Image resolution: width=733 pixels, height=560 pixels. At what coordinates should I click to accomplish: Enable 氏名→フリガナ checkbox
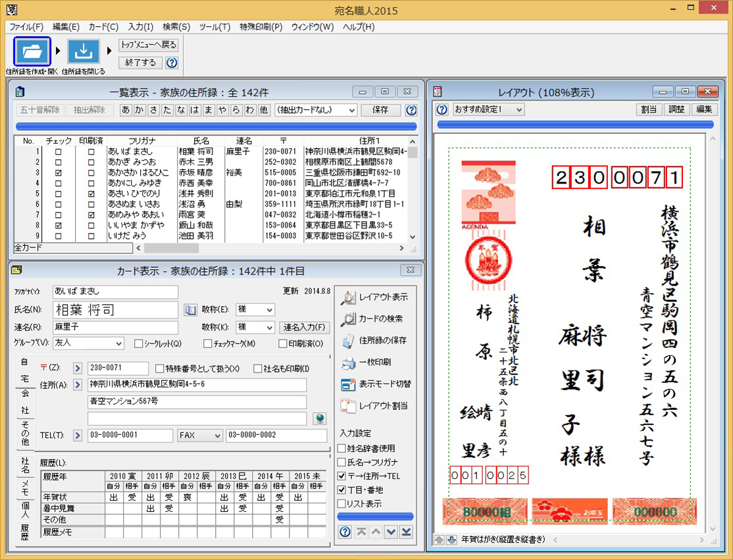click(341, 463)
